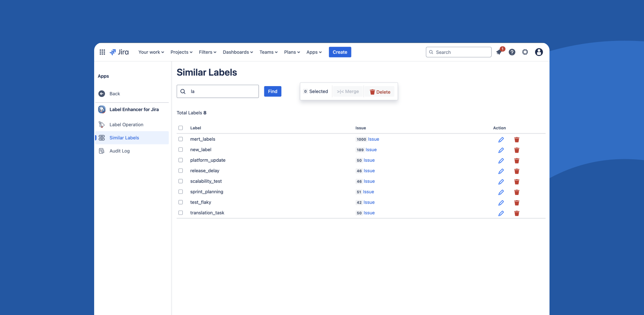Expand the Filters dropdown
The image size is (644, 315).
tap(208, 52)
